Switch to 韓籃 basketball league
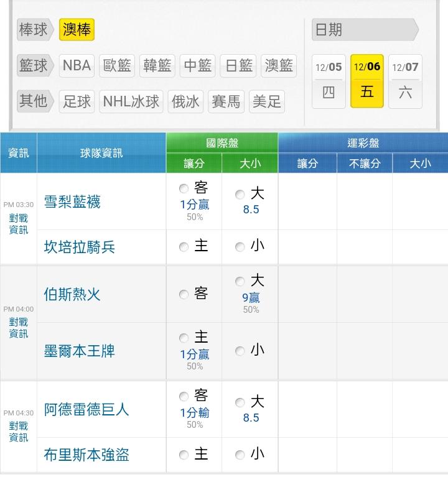Image resolution: width=448 pixels, height=477 pixels. [157, 65]
